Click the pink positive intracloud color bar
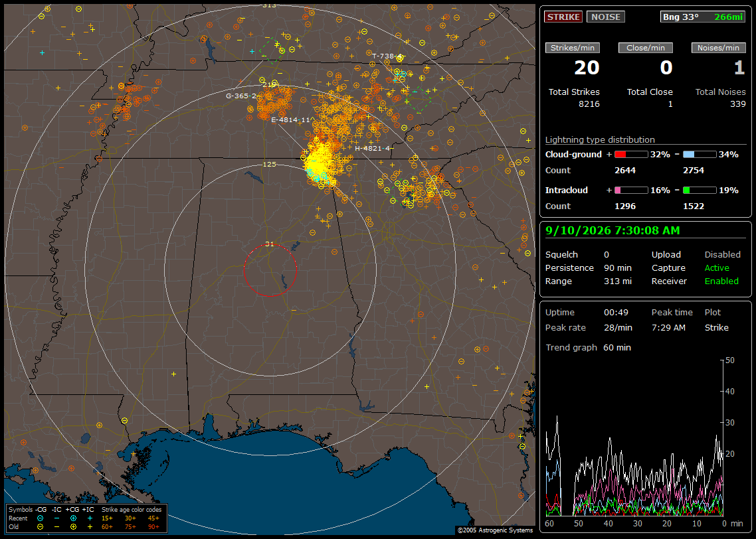 pos(631,191)
